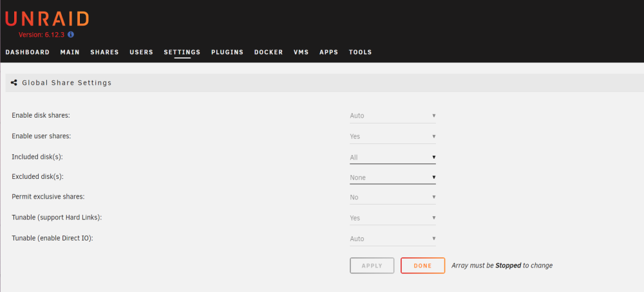Select the Settings tab

coord(182,53)
